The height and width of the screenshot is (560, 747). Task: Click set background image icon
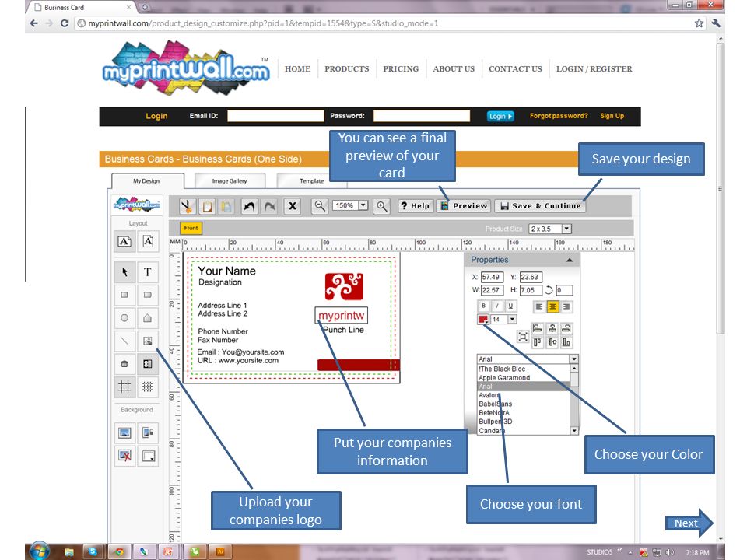(124, 433)
